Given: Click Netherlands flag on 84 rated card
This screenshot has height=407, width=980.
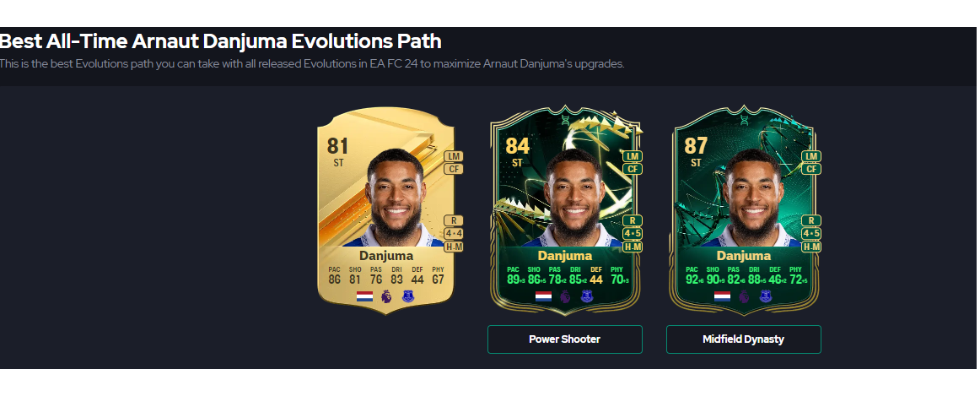Looking at the screenshot, I should (544, 296).
